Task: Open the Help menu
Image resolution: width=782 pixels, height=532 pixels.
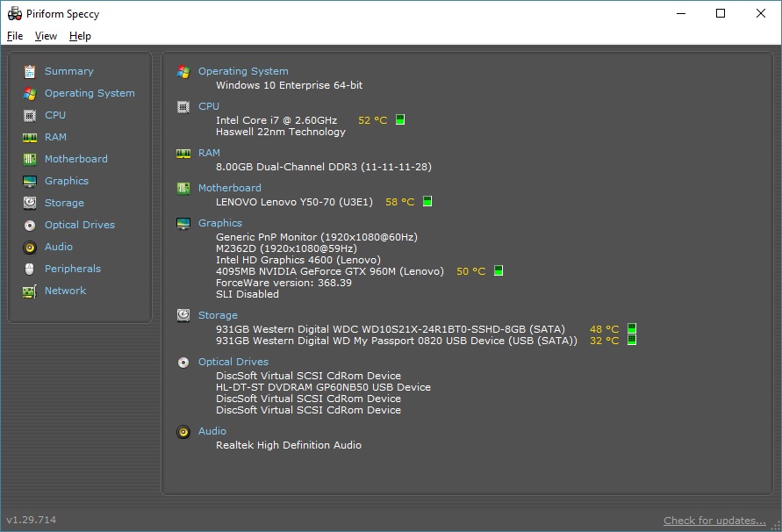Action: pyautogui.click(x=80, y=36)
